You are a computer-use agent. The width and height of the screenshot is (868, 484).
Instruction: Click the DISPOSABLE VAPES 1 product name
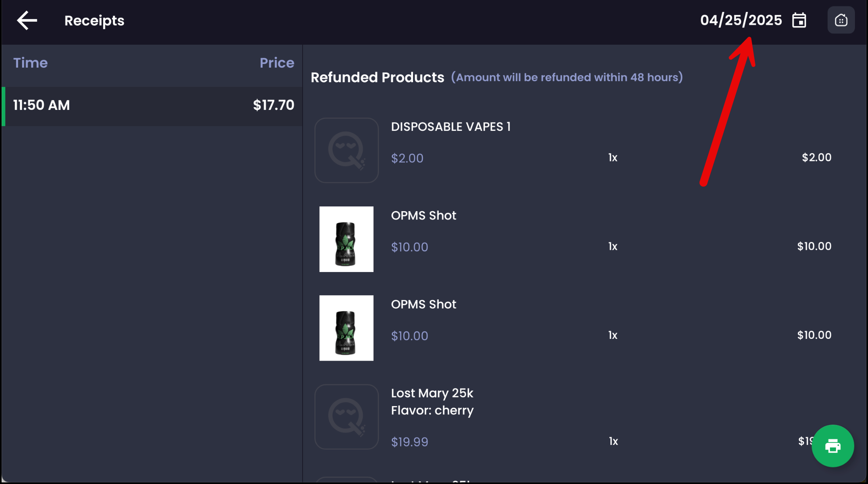pos(451,127)
